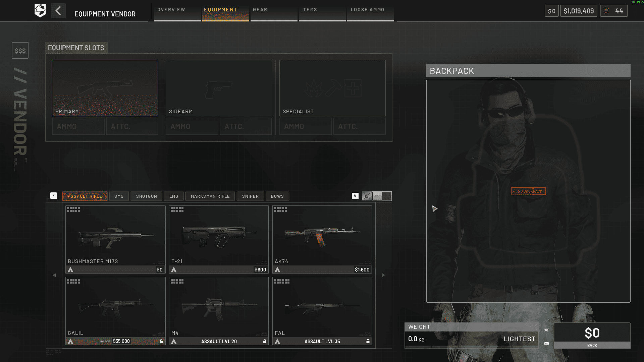Click the lock icon on FAL card
Screen dimensions: 644x362
(368, 341)
